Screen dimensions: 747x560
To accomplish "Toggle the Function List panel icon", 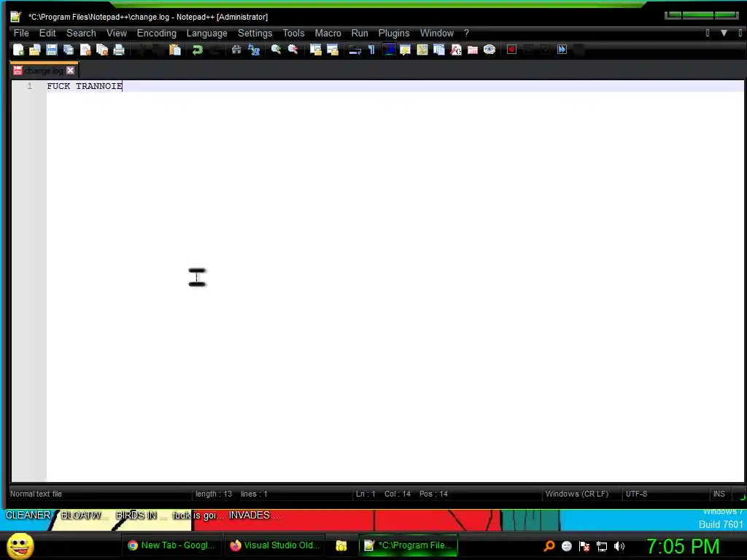I will tap(456, 50).
